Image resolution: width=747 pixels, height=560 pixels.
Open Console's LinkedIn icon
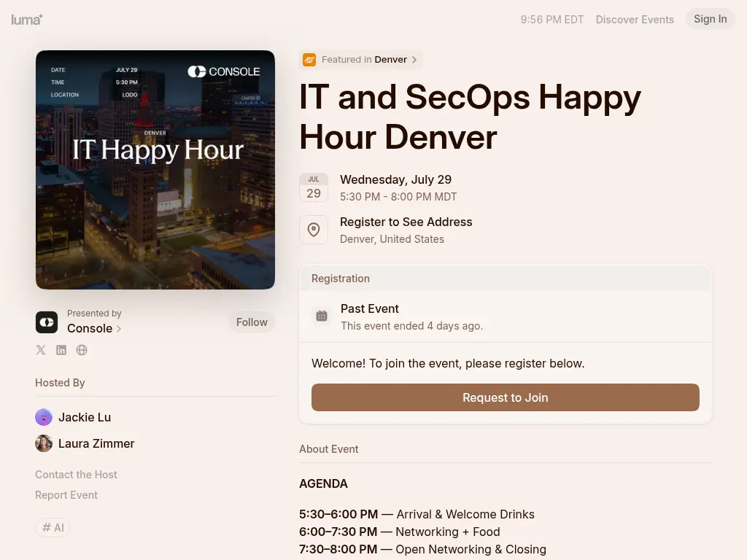coord(61,350)
